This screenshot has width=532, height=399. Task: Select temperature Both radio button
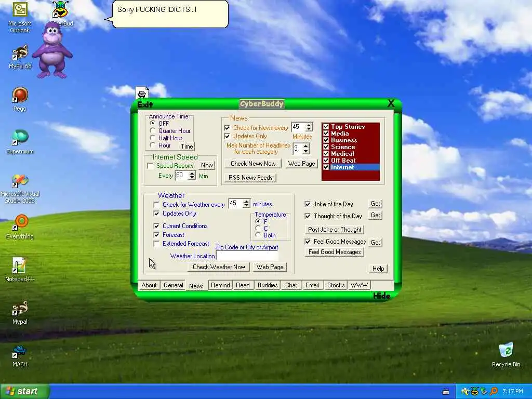tap(258, 235)
